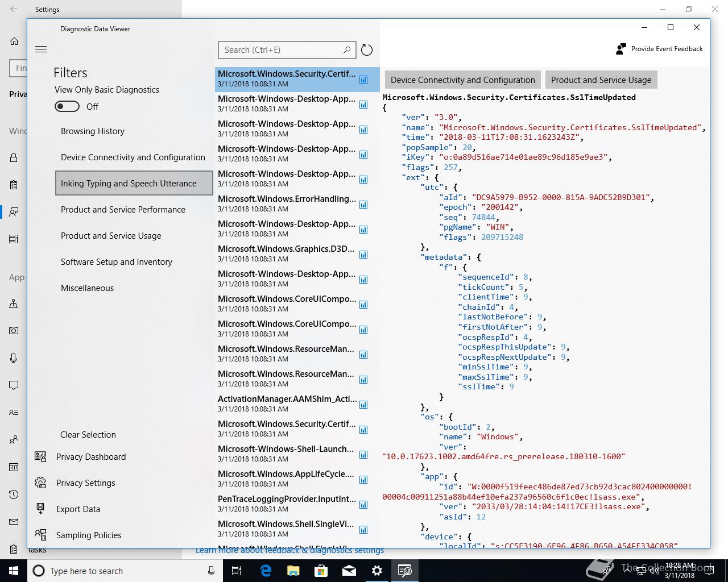Open File Explorer from the taskbar
This screenshot has width=728, height=582.
point(293,571)
